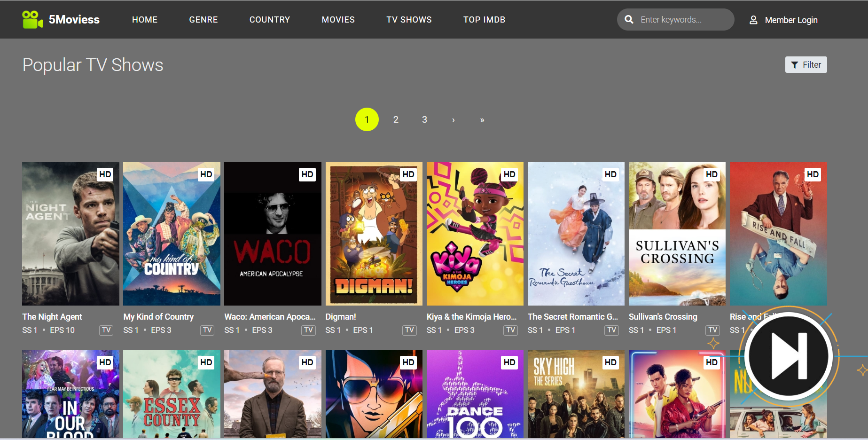This screenshot has width=868, height=440.
Task: Click the Digman! poster thumbnail
Action: click(x=374, y=234)
